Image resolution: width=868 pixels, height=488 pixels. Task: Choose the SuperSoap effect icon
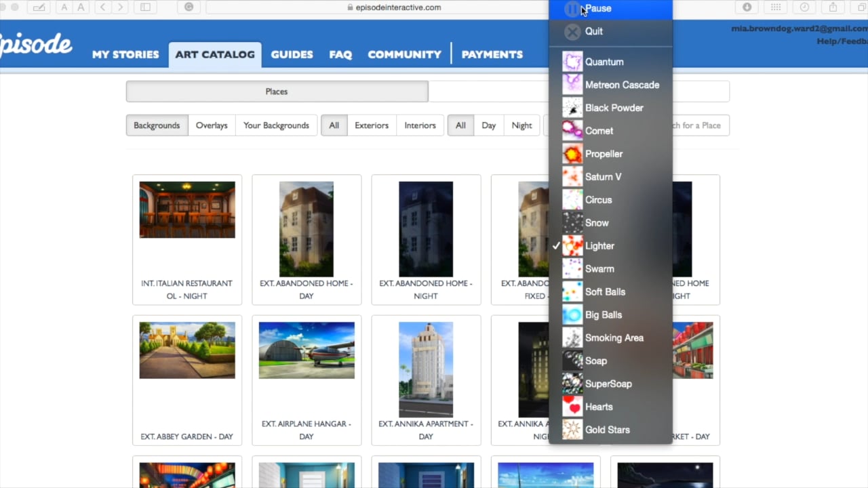point(572,384)
